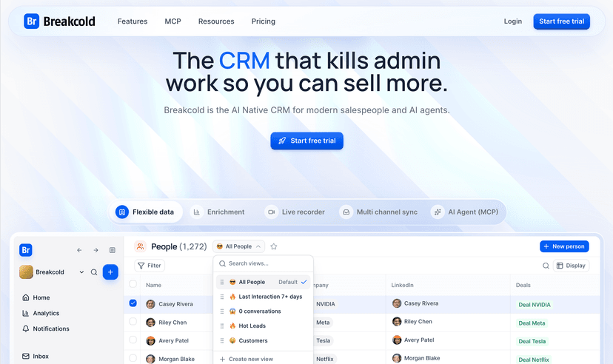This screenshot has width=613, height=364.
Task: Click the rocket Start free trial button
Action: tap(307, 141)
